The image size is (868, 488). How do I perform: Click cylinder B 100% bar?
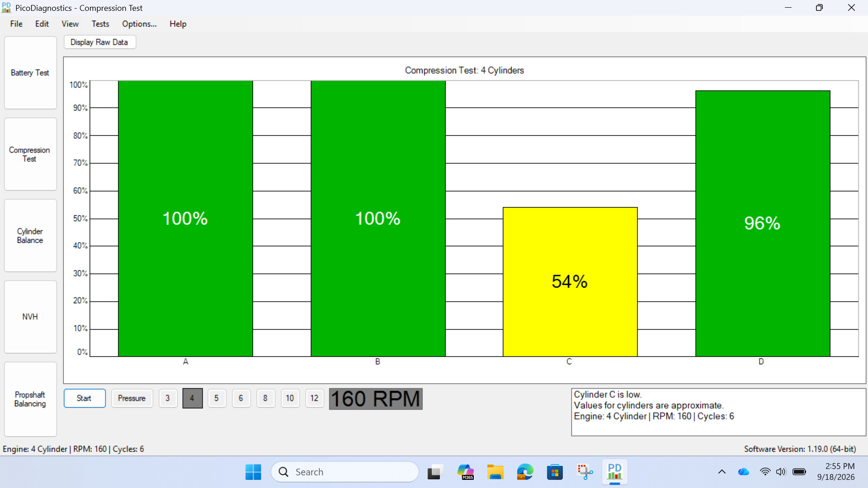378,219
